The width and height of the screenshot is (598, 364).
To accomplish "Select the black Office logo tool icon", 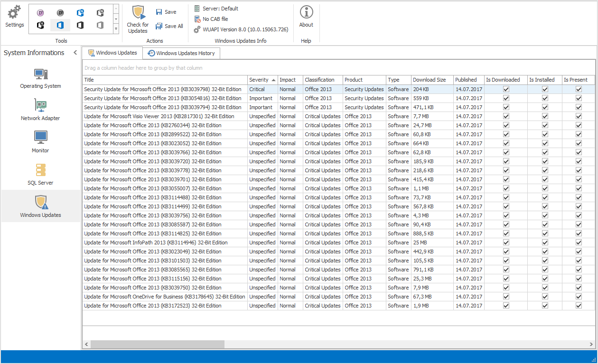I will (x=80, y=25).
